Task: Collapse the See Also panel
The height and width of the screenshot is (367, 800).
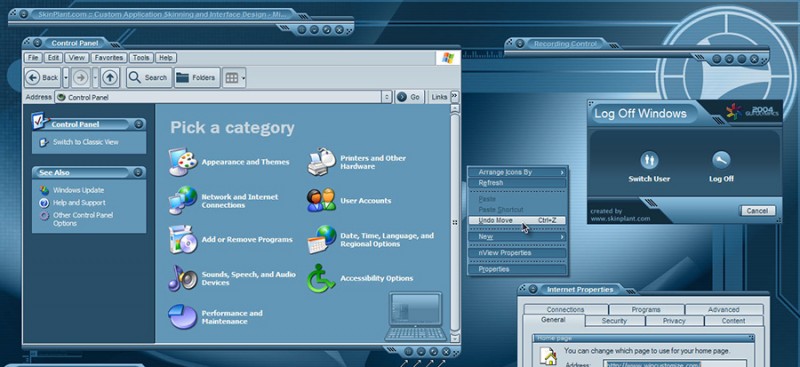Action: point(138,173)
